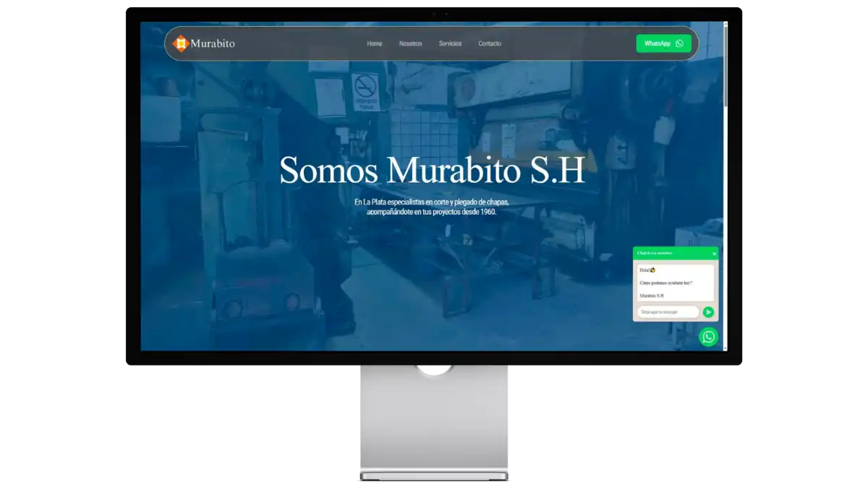Viewport: 868px width, 488px height.
Task: Close the chat widget with the X
Action: pos(715,254)
